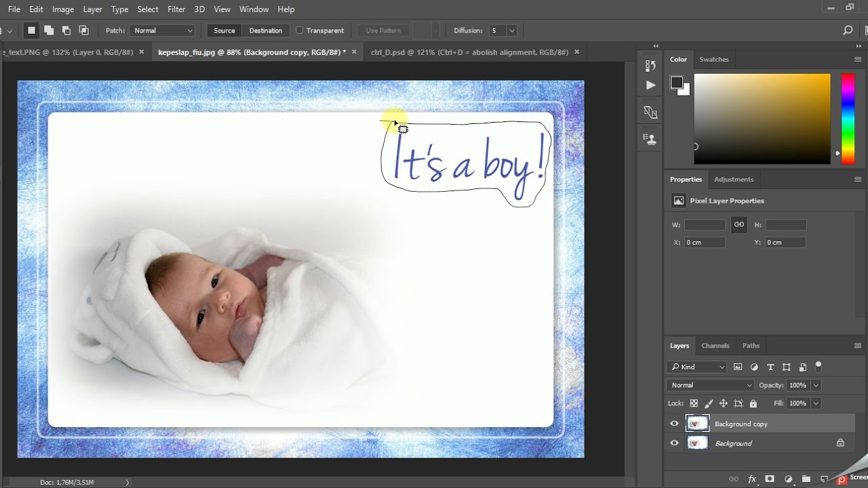This screenshot has height=488, width=868.
Task: Hide the Background layer eye
Action: [674, 443]
